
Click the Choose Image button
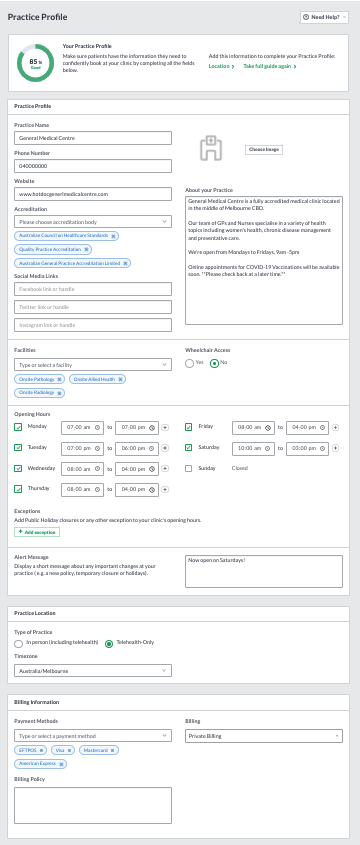264,149
